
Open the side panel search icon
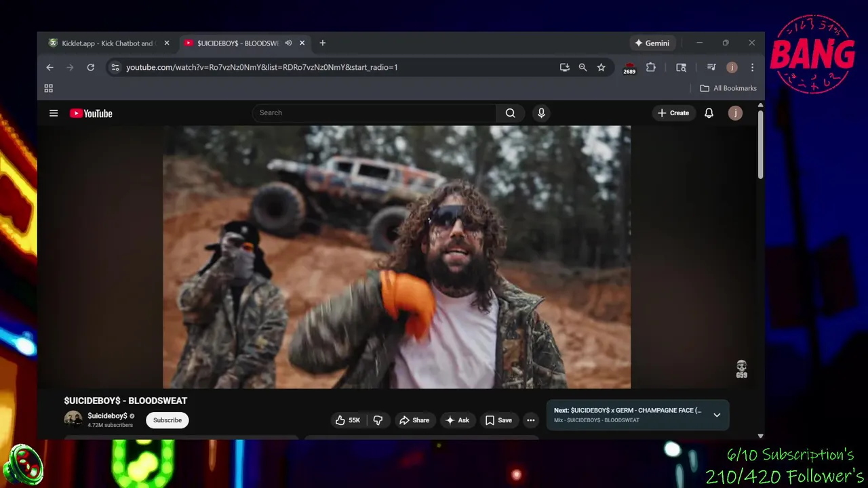pos(681,67)
